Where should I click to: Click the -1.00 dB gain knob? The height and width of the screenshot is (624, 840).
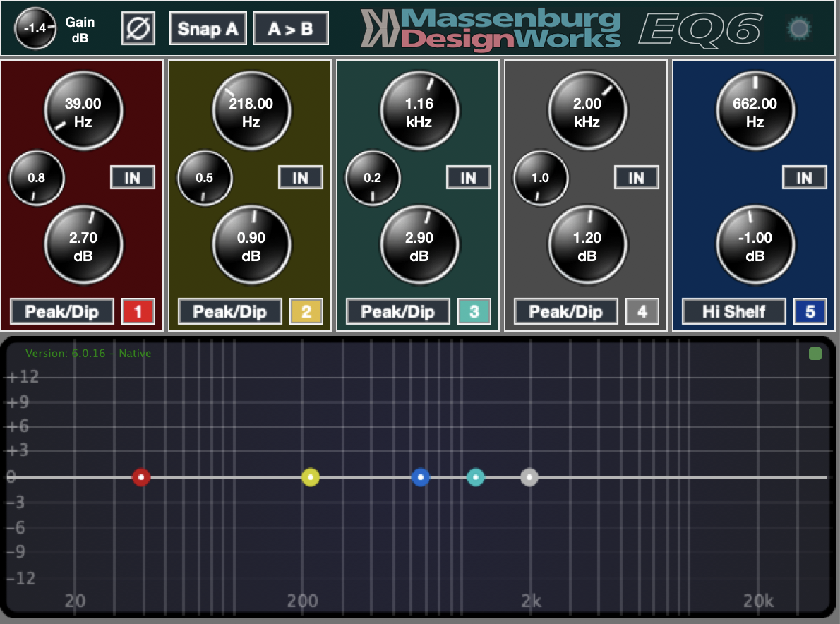coord(755,245)
